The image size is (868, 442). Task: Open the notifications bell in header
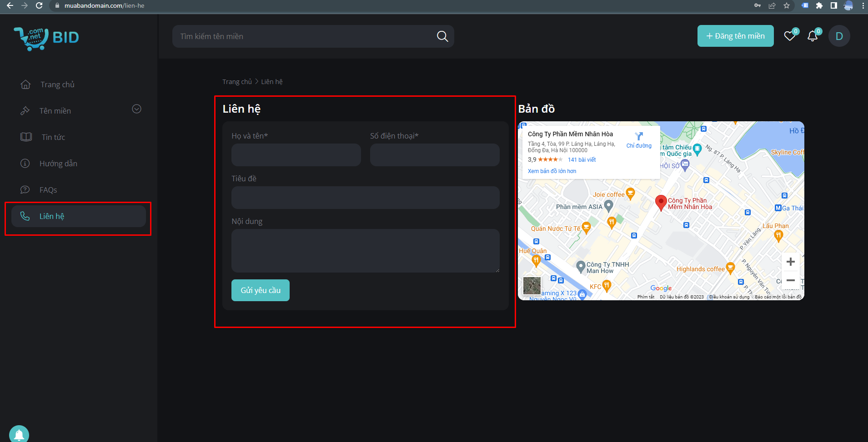click(x=813, y=36)
